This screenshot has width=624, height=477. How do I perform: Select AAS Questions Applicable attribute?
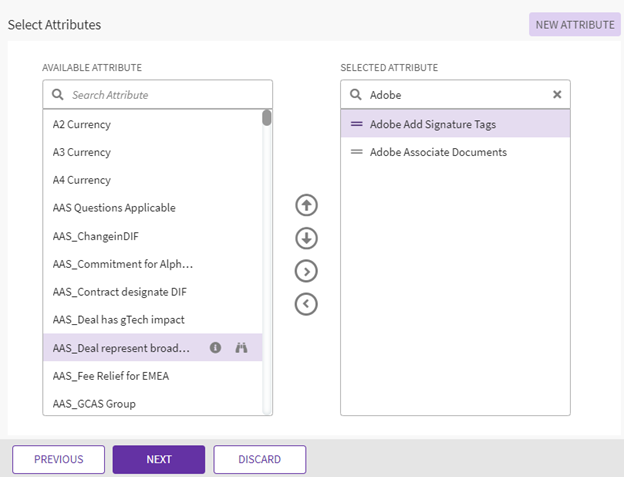pos(114,208)
